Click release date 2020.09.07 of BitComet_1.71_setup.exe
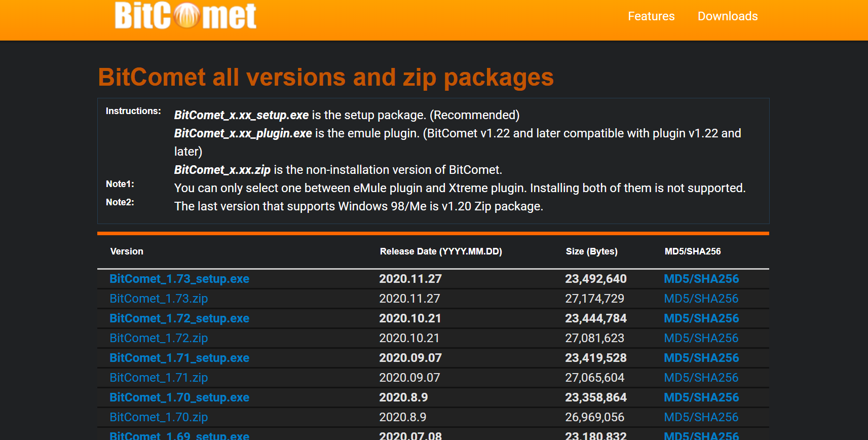This screenshot has height=440, width=868. (410, 358)
